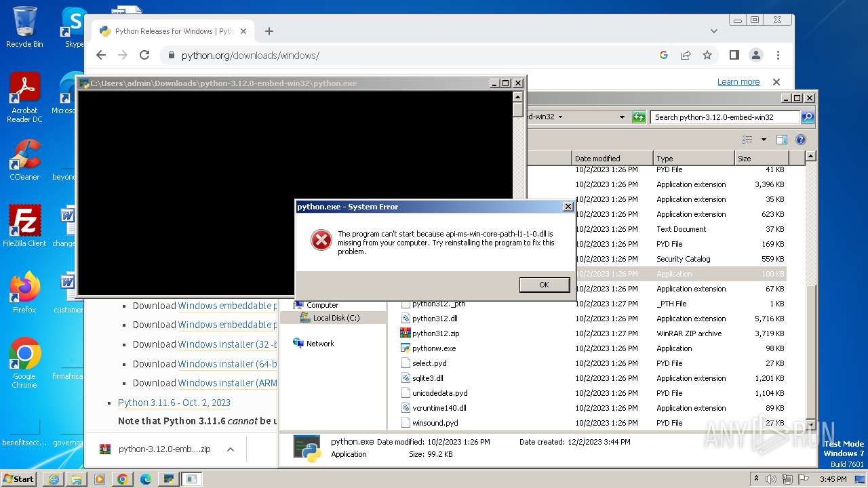Expand address bar history dropdown in Explorer
The width and height of the screenshot is (868, 488).
tap(622, 117)
